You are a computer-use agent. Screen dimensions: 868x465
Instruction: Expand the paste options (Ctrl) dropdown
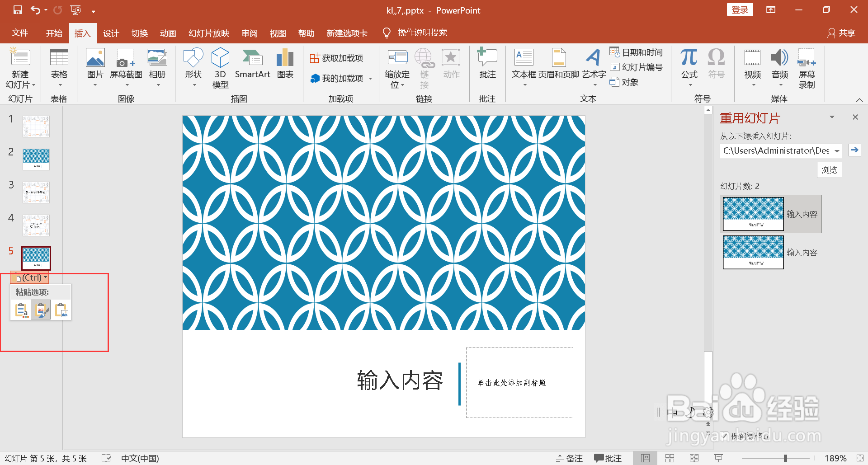click(x=29, y=277)
